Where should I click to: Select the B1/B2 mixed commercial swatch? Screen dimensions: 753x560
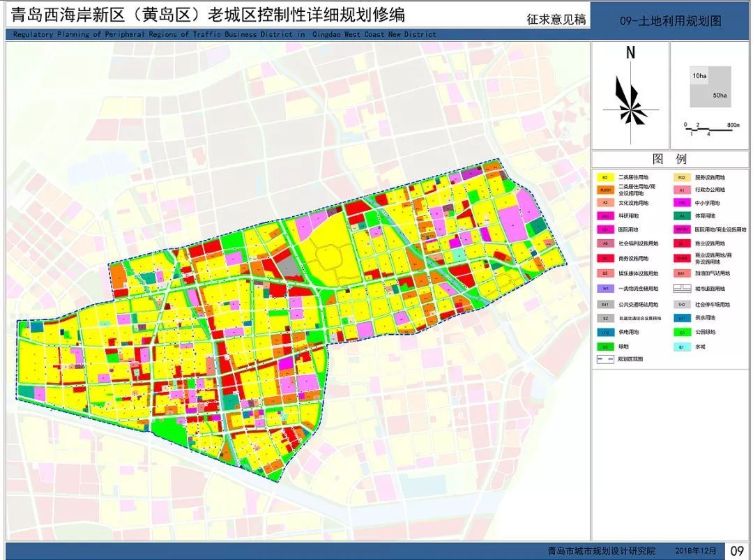(682, 259)
